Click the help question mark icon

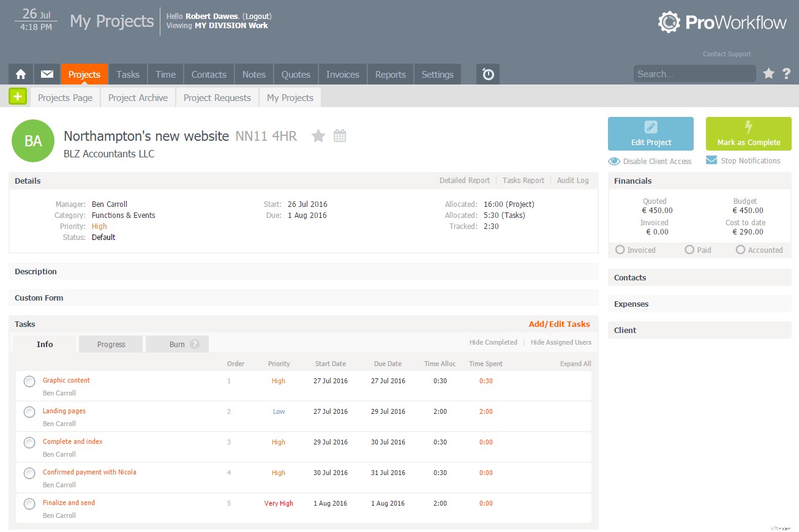pos(787,73)
